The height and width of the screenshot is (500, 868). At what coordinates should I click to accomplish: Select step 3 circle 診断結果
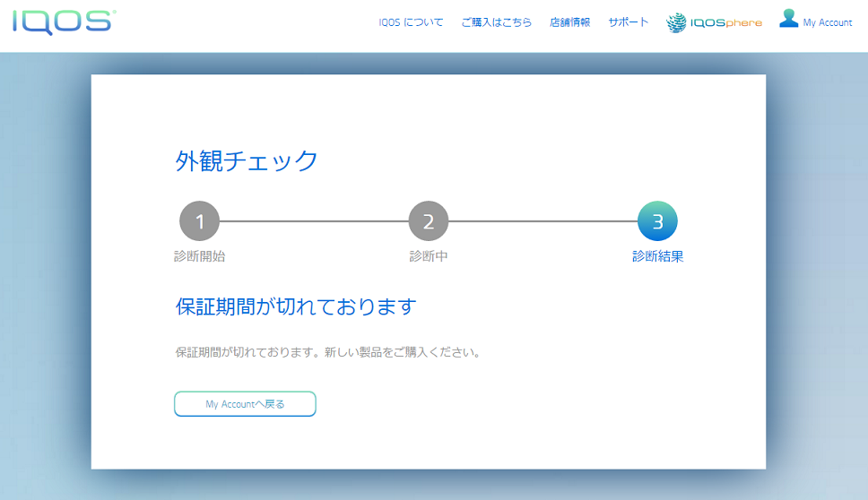click(x=657, y=221)
